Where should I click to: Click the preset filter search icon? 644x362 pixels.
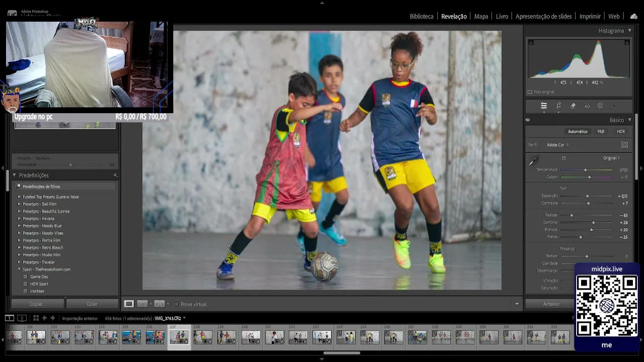click(19, 187)
